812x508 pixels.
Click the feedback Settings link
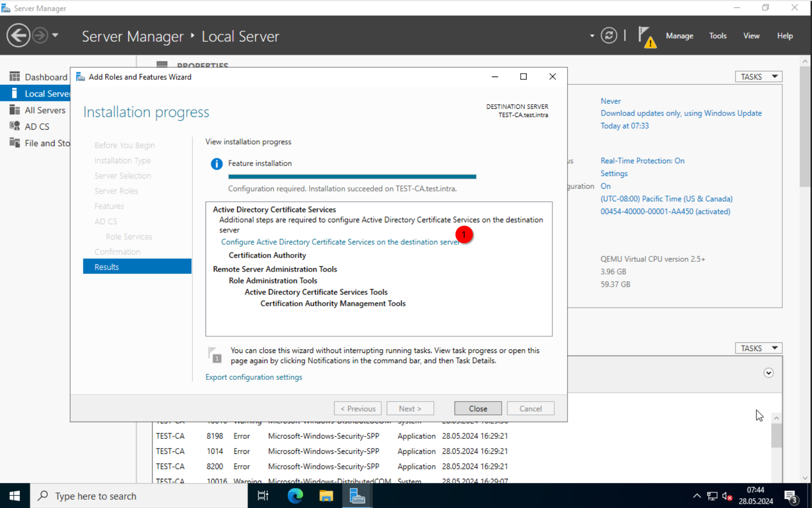click(614, 174)
